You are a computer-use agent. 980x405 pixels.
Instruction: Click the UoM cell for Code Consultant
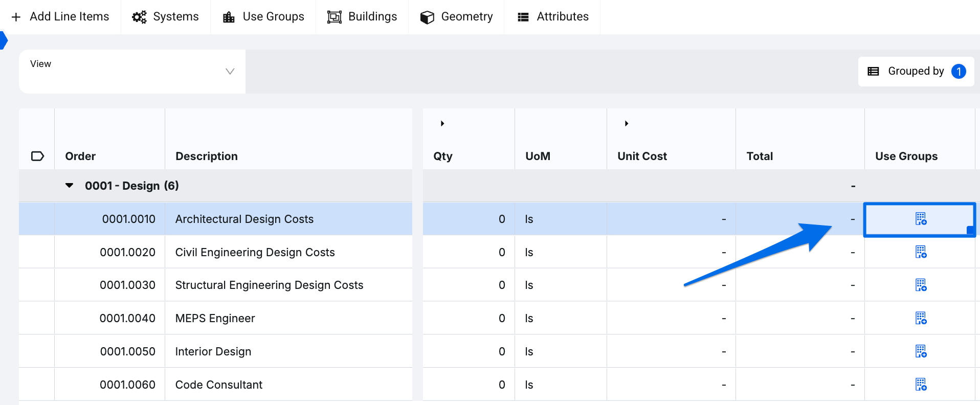point(561,385)
